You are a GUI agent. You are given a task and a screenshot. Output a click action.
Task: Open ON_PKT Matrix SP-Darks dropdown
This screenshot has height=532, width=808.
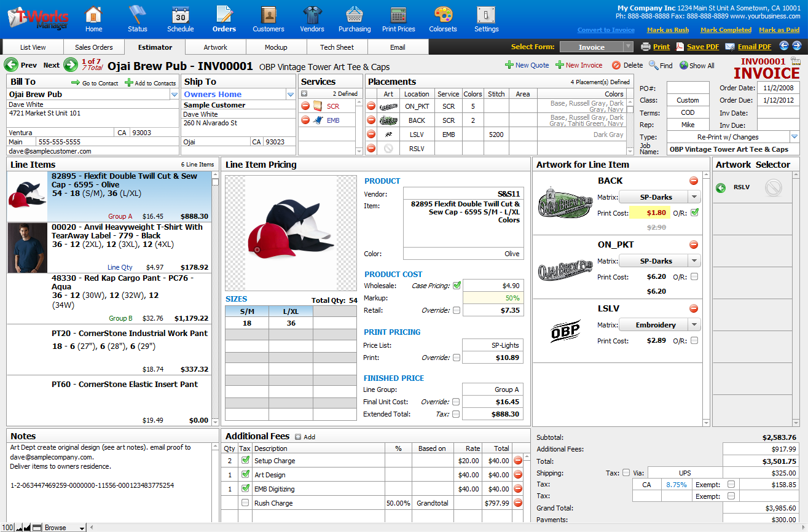coord(694,261)
